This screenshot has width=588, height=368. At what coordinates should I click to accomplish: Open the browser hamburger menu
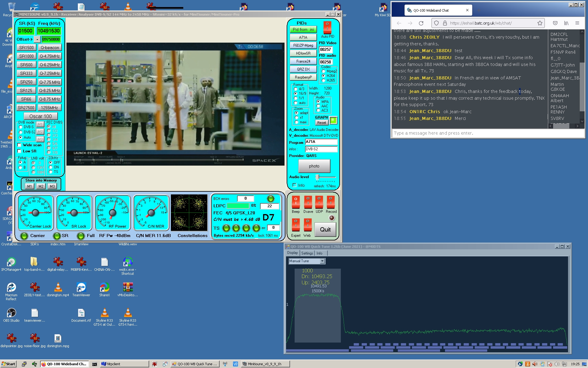(577, 23)
